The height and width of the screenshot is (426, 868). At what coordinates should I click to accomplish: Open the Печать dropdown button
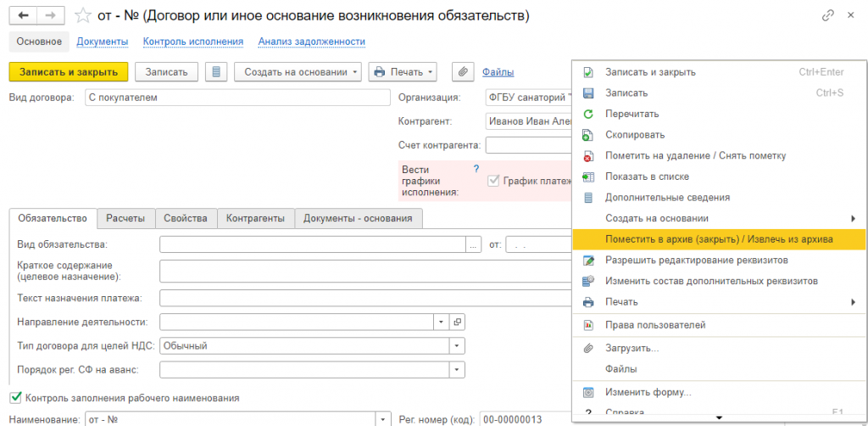[403, 72]
